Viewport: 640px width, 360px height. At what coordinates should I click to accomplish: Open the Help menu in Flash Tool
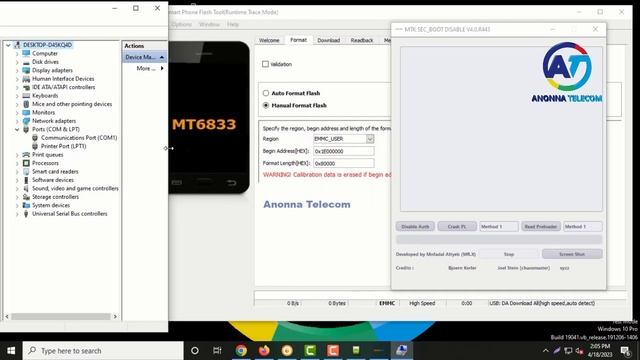pos(233,24)
